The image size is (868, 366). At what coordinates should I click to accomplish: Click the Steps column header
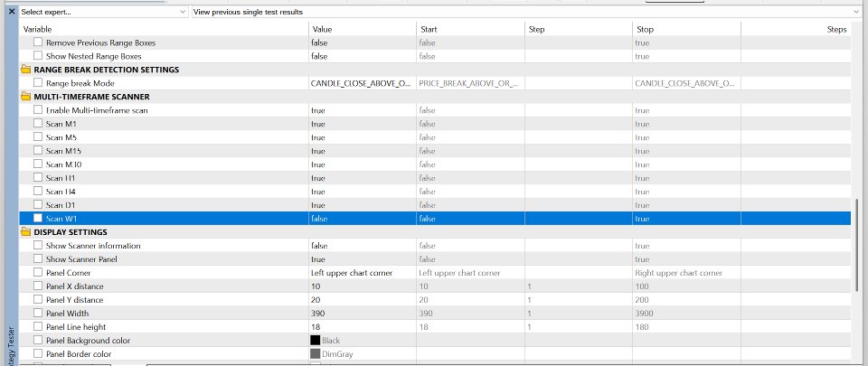click(x=796, y=29)
